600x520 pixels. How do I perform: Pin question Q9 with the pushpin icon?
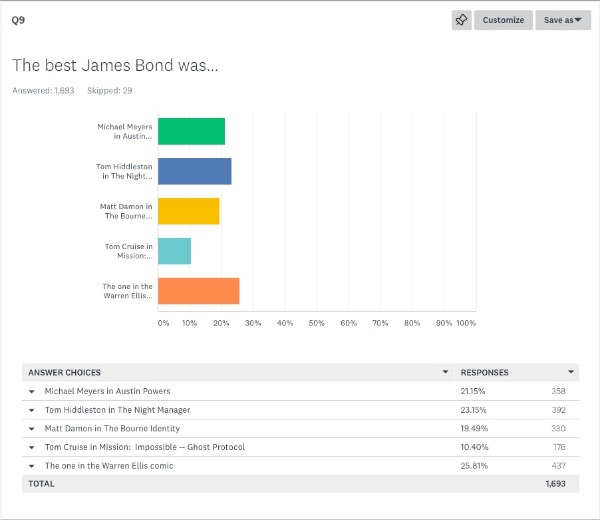pyautogui.click(x=461, y=20)
